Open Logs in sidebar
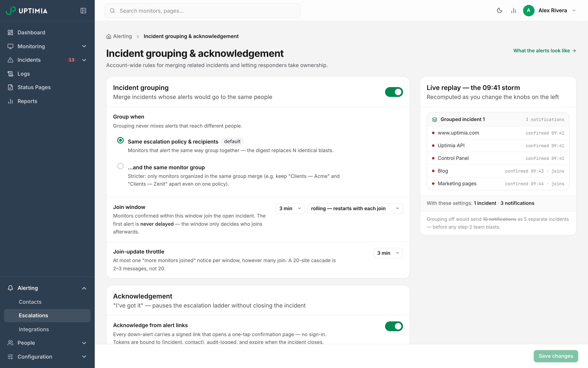The height and width of the screenshot is (368, 588). click(47, 74)
